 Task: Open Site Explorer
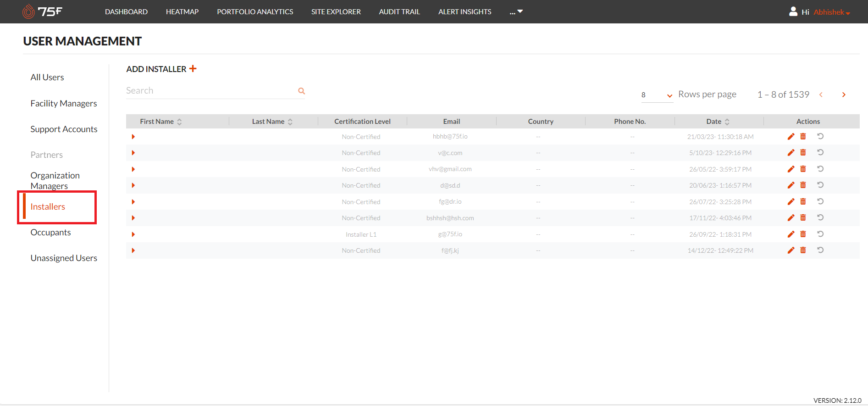(336, 11)
